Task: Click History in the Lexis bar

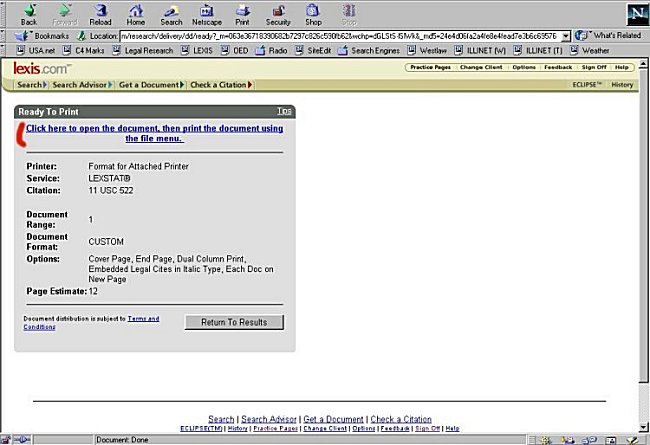Action: pos(622,85)
